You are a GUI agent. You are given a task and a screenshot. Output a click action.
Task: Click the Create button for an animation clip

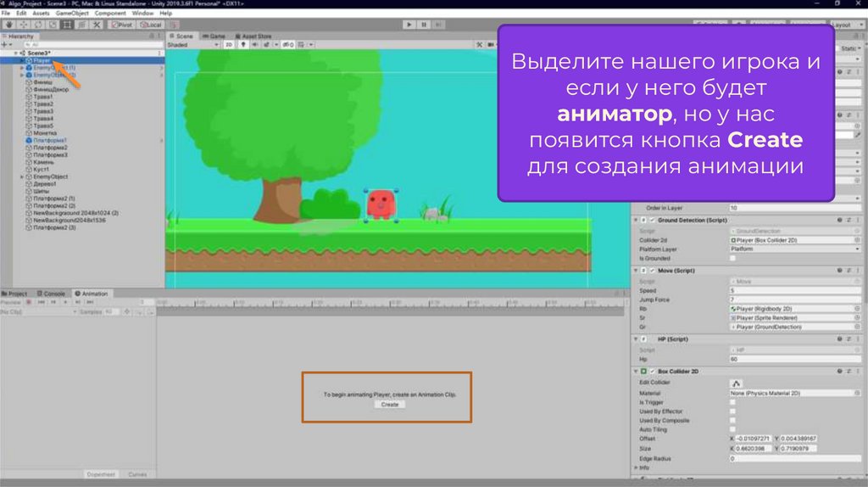pos(389,405)
